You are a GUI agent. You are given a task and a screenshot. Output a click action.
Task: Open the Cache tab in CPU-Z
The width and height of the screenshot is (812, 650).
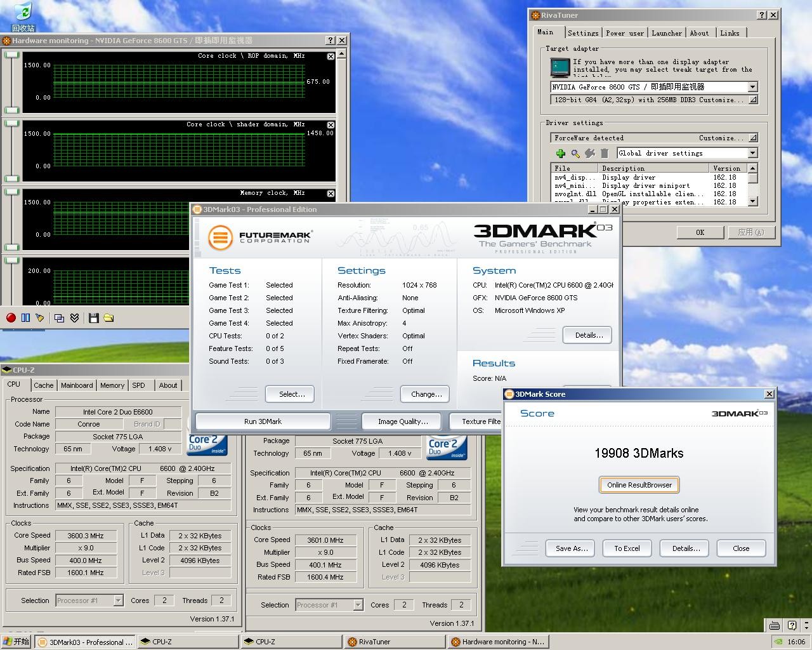[x=44, y=385]
